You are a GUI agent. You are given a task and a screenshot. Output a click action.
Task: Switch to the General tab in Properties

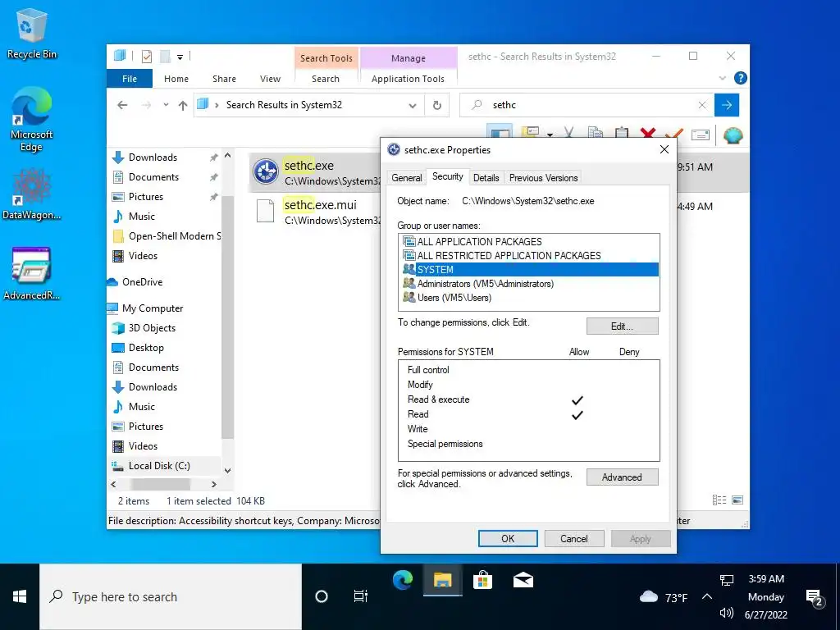(x=407, y=178)
